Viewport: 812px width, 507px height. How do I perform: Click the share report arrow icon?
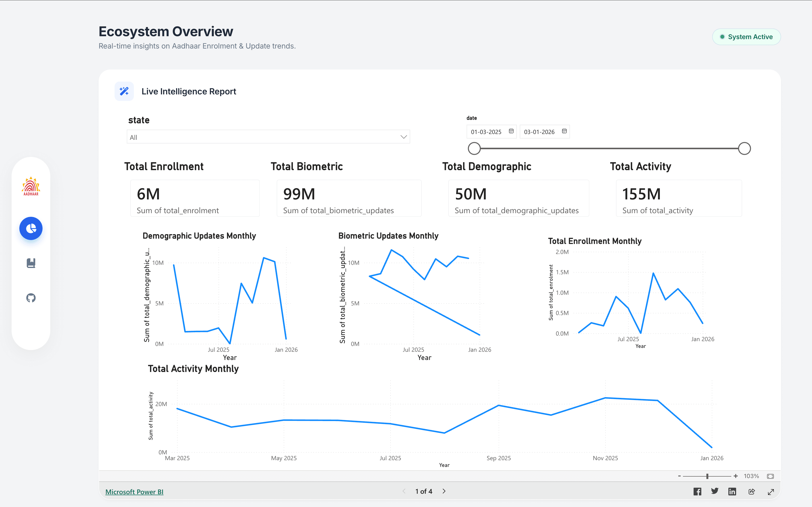(x=752, y=491)
